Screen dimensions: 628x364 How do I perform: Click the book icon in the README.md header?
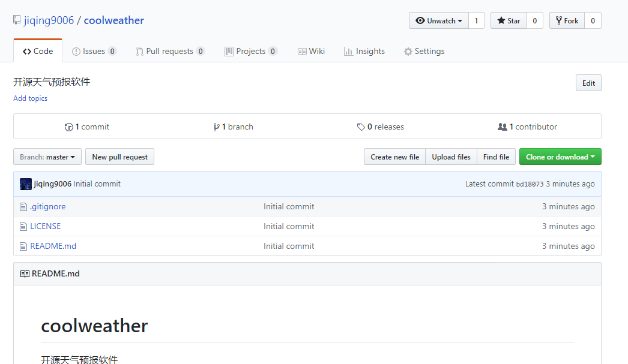click(x=25, y=274)
